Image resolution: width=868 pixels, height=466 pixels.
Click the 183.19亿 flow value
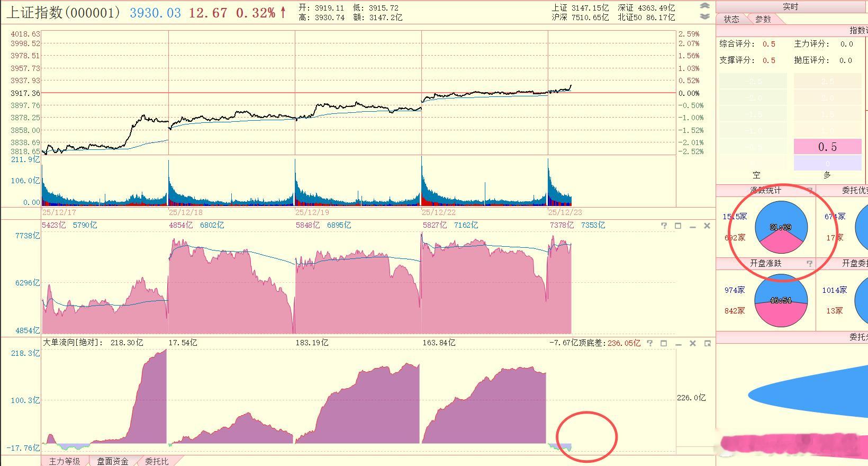coord(312,343)
